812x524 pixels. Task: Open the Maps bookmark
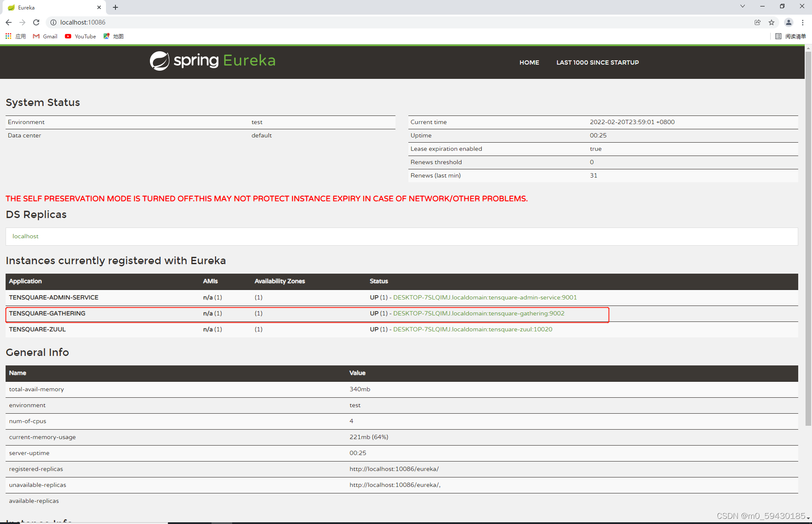pos(113,36)
